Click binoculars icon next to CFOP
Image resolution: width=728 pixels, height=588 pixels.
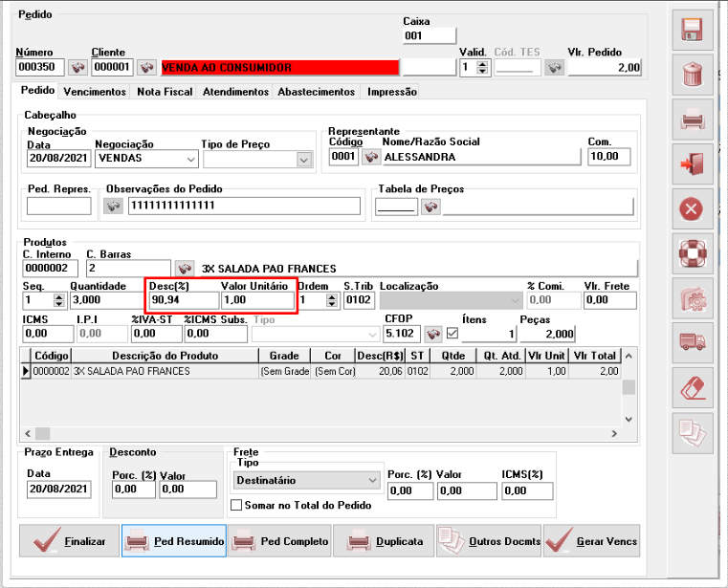[433, 334]
